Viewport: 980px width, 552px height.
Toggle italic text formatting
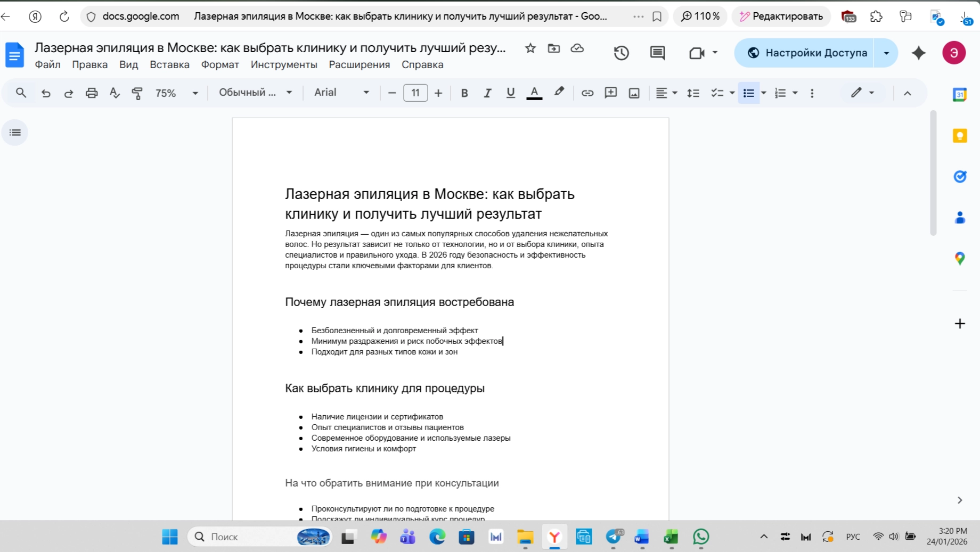487,93
